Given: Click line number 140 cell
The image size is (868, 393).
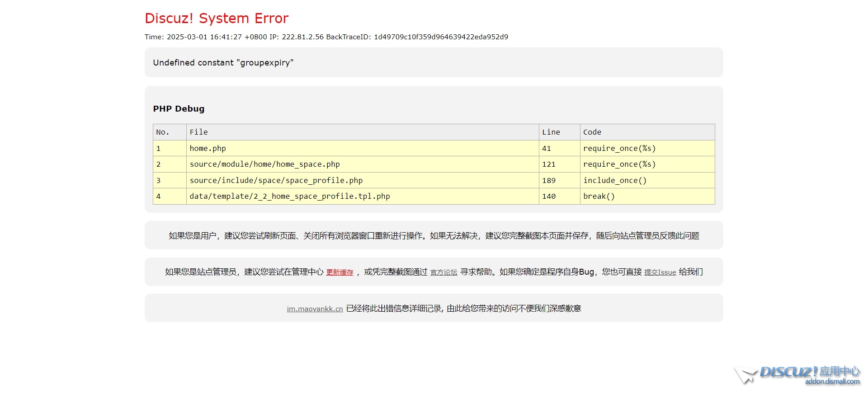Looking at the screenshot, I should pyautogui.click(x=560, y=196).
